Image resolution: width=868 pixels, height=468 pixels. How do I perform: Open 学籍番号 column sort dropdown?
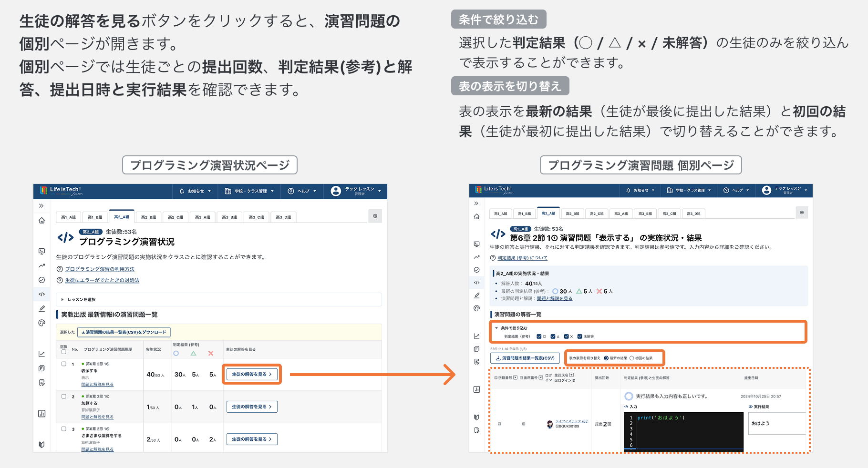click(515, 377)
